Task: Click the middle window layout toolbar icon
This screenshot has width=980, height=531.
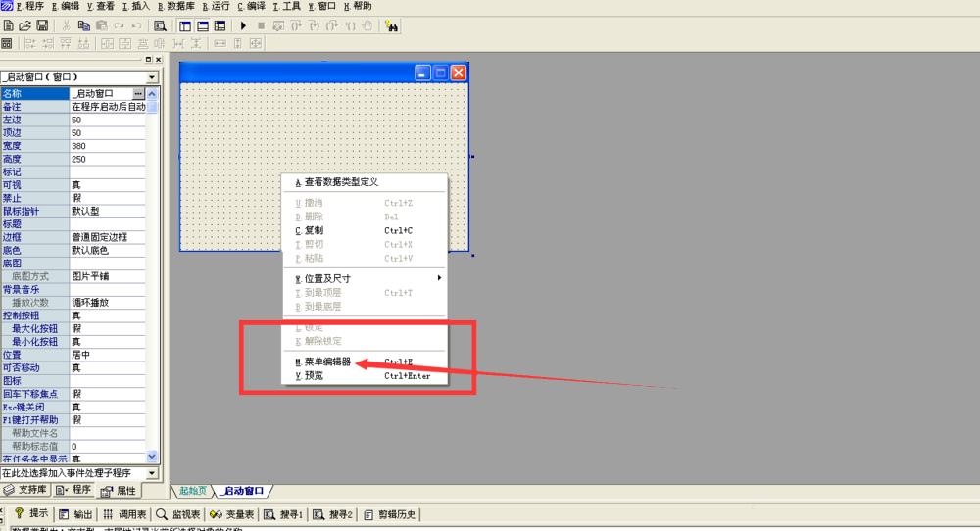Action: point(203,25)
